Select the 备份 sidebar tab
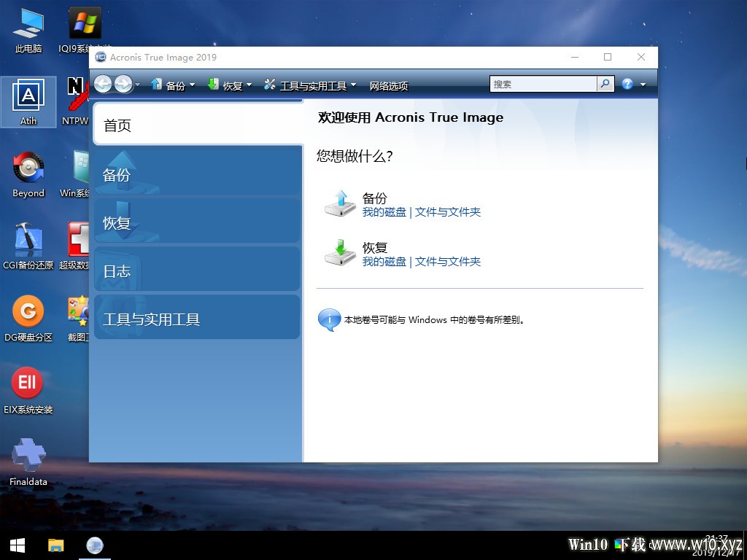The image size is (747, 560). click(x=197, y=172)
